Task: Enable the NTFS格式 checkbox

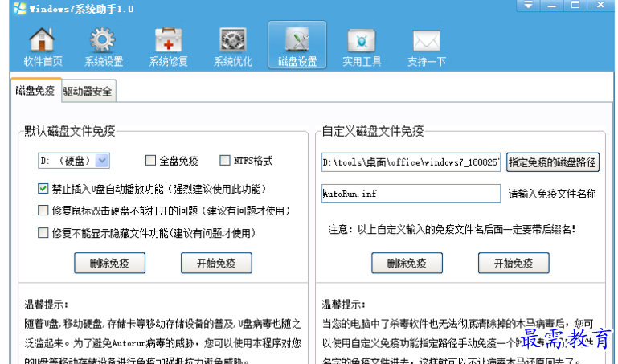Action: (x=225, y=161)
